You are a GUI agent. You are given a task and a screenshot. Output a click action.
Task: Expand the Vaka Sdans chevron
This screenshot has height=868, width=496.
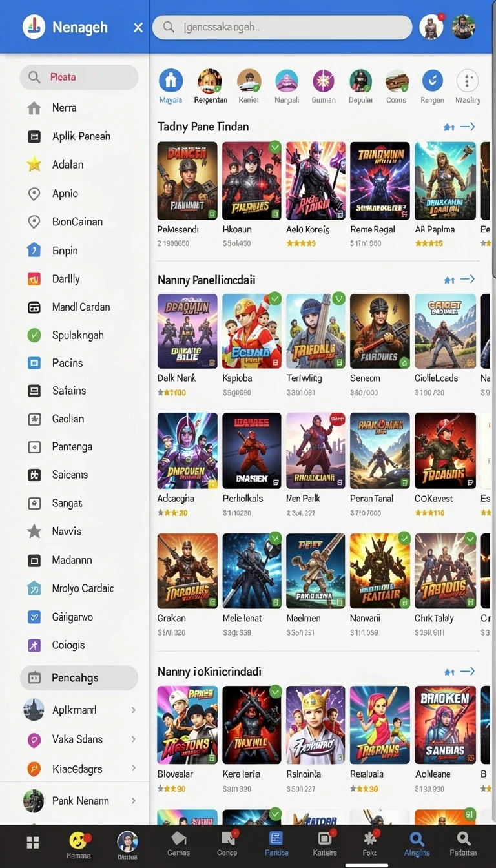(x=133, y=739)
